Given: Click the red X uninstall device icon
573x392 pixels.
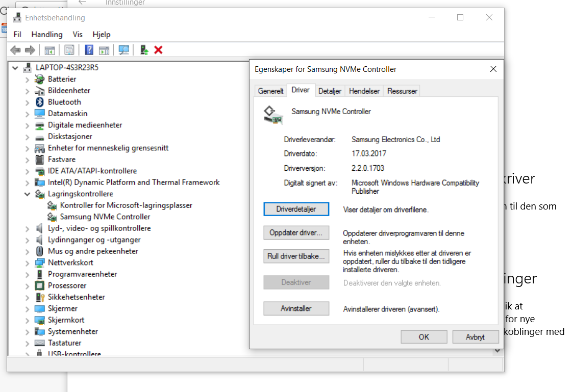Looking at the screenshot, I should [158, 50].
